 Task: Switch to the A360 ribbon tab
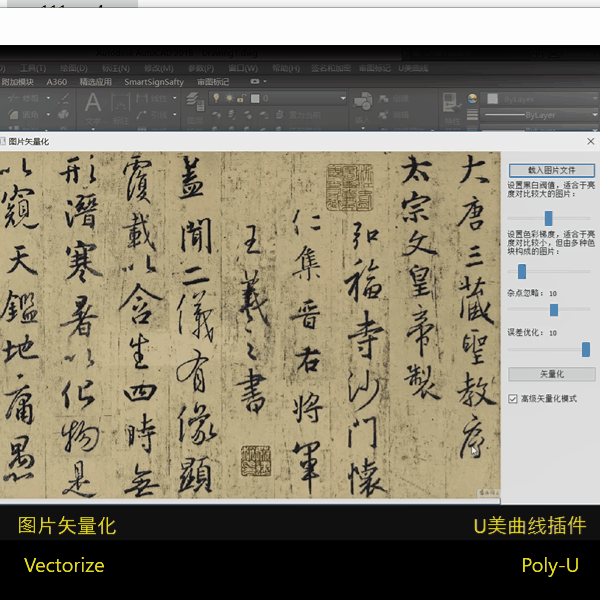57,82
